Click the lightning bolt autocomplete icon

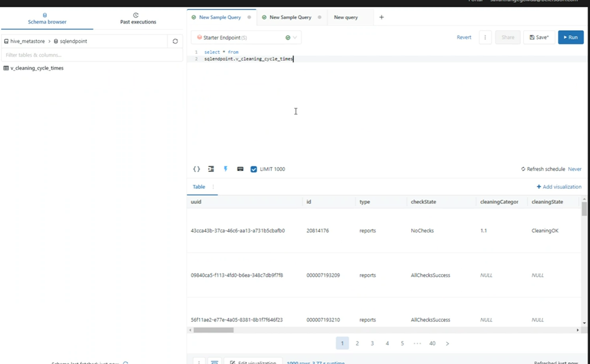click(226, 169)
